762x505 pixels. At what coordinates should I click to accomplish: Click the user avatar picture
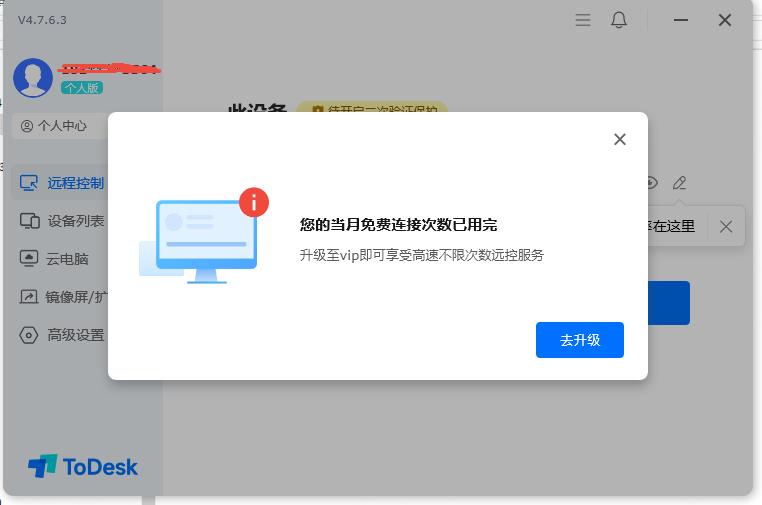point(33,78)
